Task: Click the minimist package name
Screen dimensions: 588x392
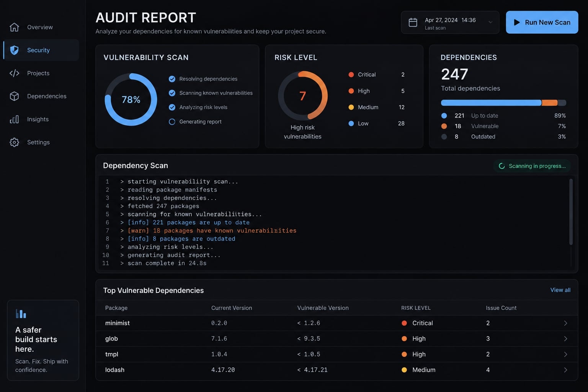Action: [117, 323]
